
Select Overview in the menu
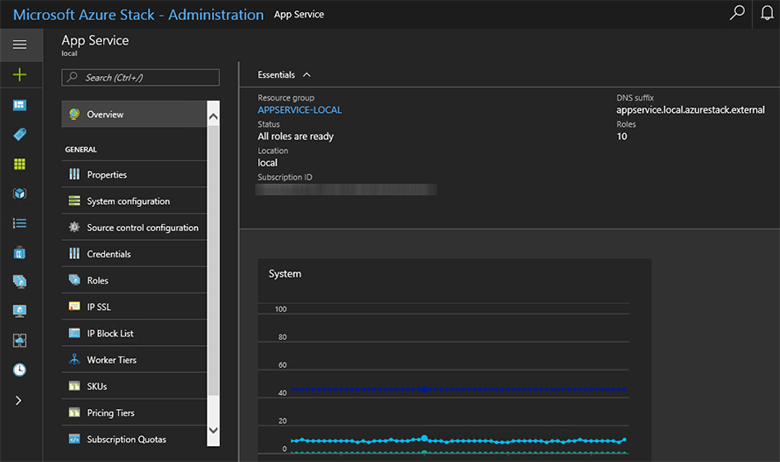105,115
